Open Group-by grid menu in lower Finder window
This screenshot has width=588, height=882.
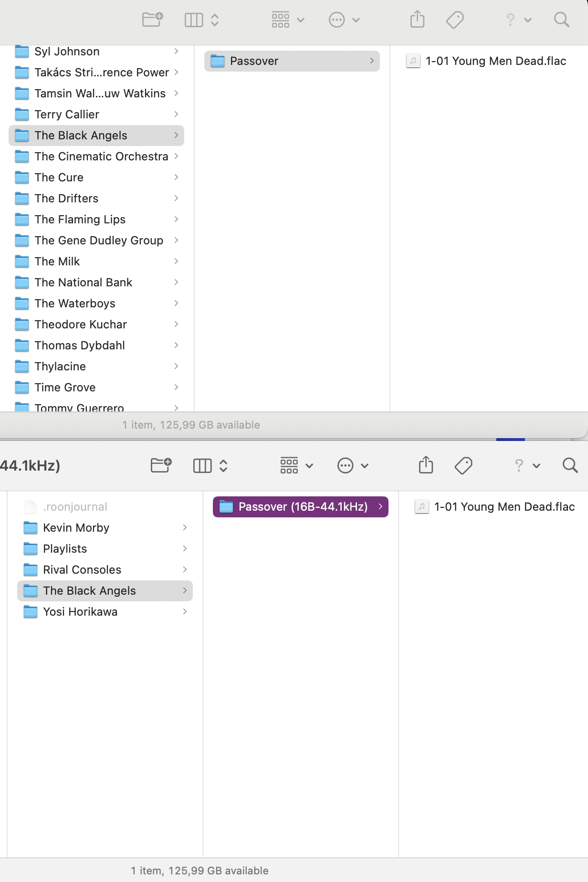[296, 466]
